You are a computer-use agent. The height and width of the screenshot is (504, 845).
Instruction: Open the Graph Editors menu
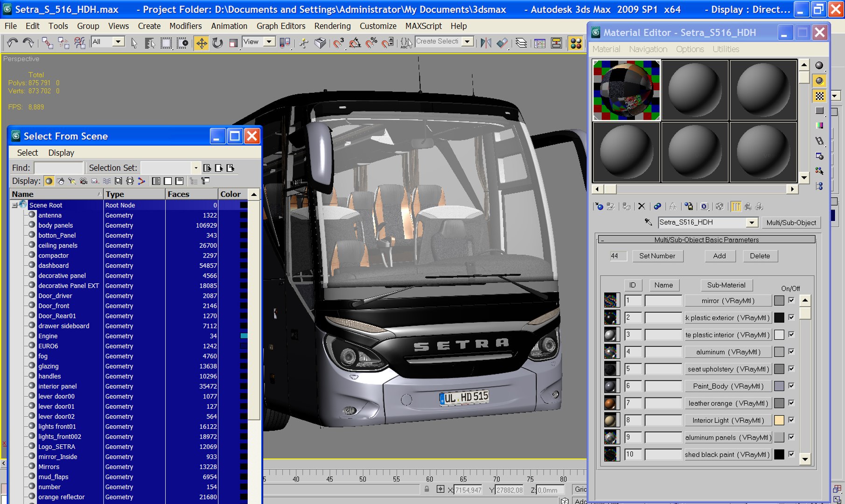coord(281,26)
